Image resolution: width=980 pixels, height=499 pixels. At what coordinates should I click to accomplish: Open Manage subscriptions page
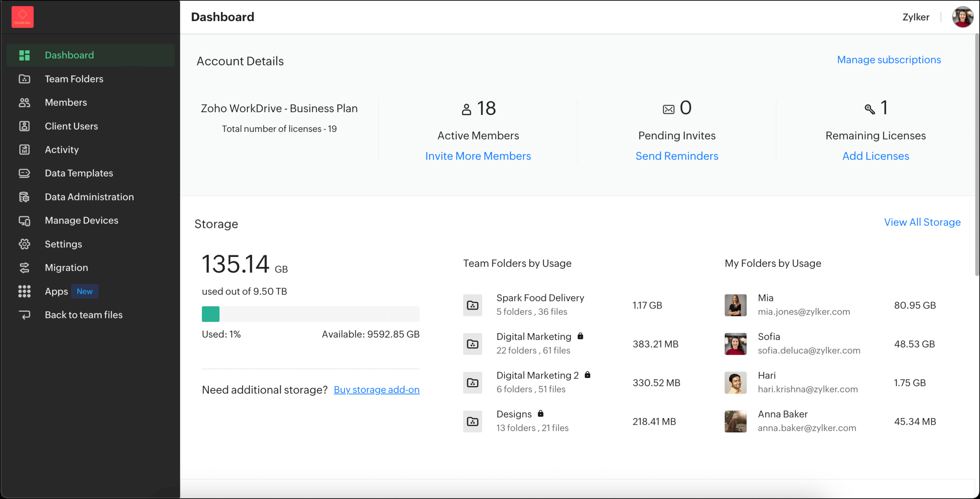889,60
